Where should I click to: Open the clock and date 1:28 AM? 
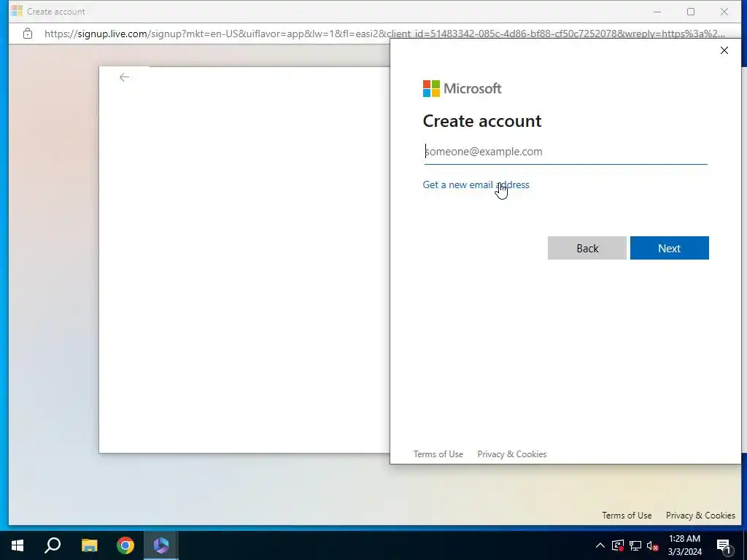[x=684, y=545]
